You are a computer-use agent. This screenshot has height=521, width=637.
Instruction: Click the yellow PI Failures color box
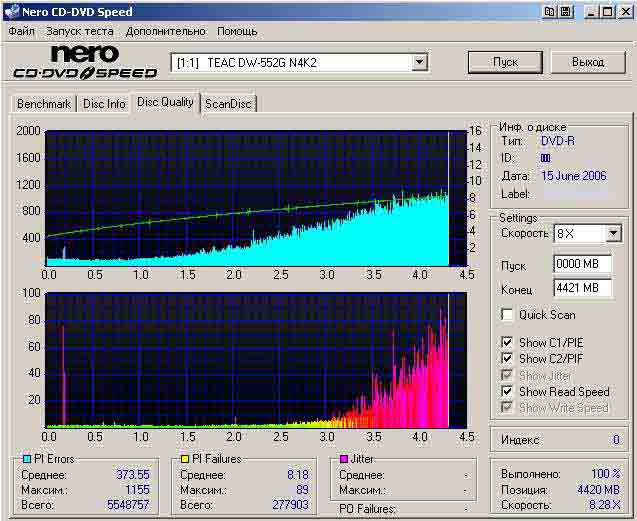pyautogui.click(x=185, y=459)
